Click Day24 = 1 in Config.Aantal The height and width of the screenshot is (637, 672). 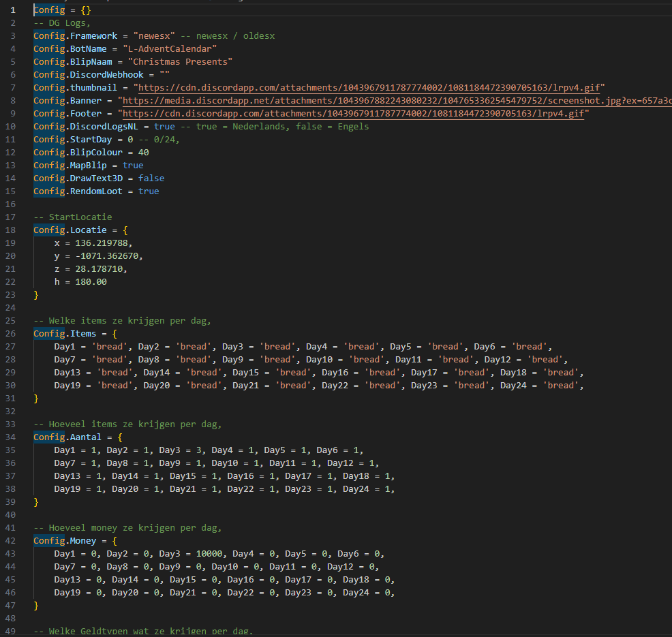[x=366, y=488]
